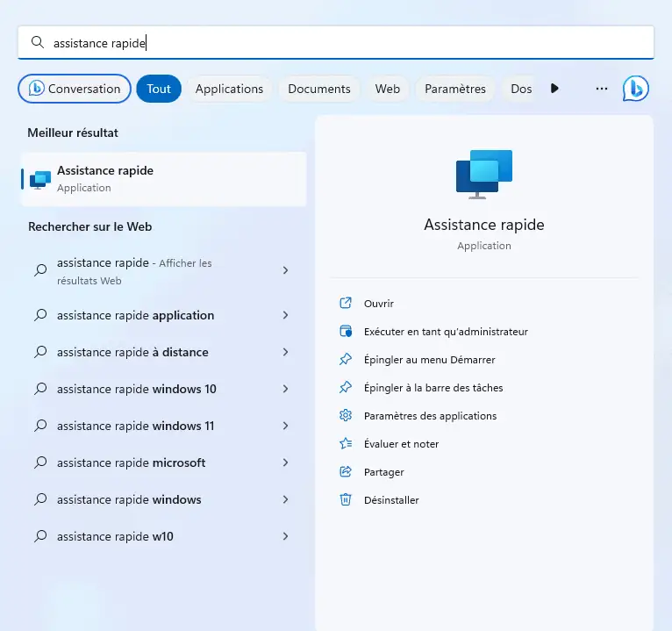Click large Assistance rapide app icon
The width and height of the screenshot is (672, 631).
coord(484,174)
